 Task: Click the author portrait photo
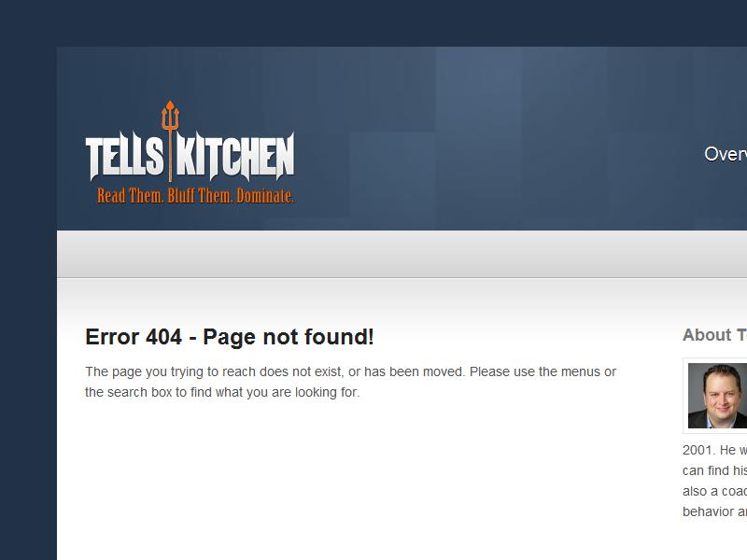(717, 396)
